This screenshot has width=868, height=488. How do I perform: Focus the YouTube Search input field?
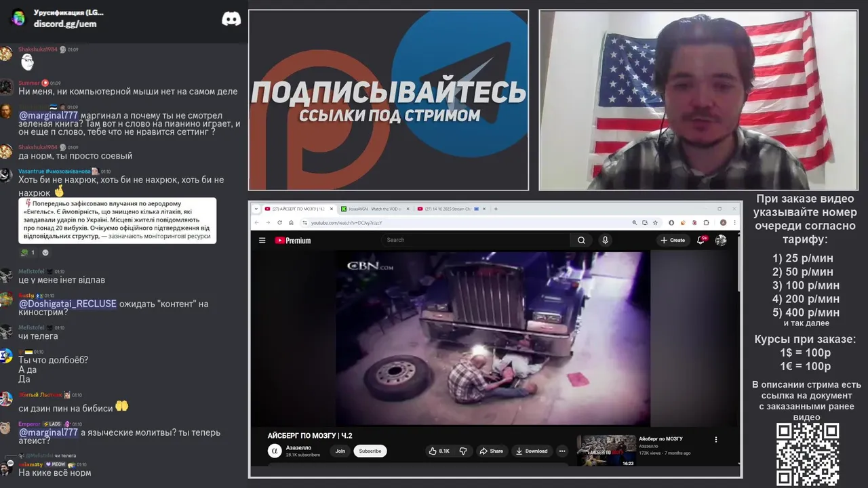[476, 240]
